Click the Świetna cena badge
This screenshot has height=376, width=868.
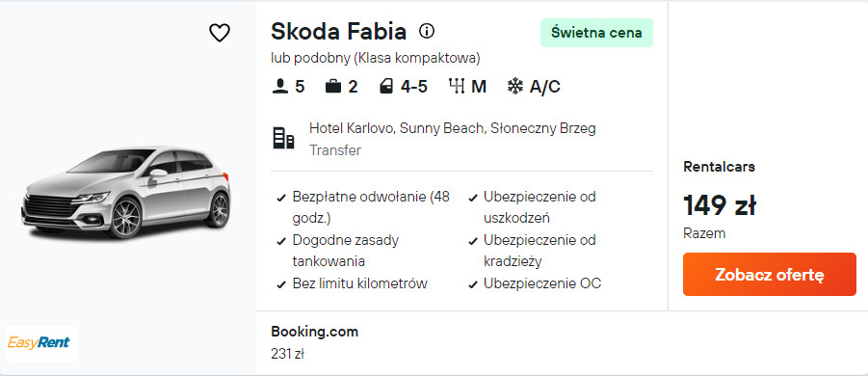(x=596, y=33)
